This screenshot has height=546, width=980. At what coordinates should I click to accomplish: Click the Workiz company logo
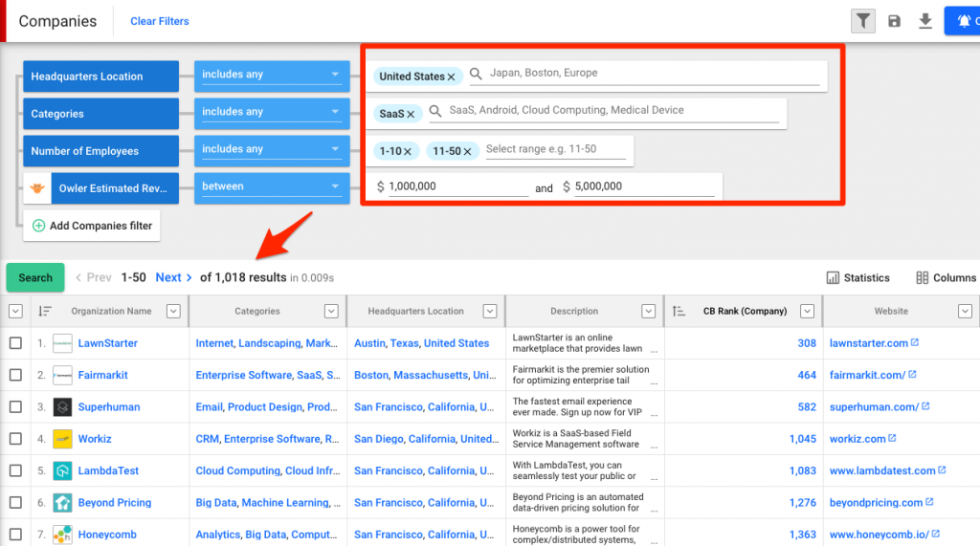coord(62,439)
